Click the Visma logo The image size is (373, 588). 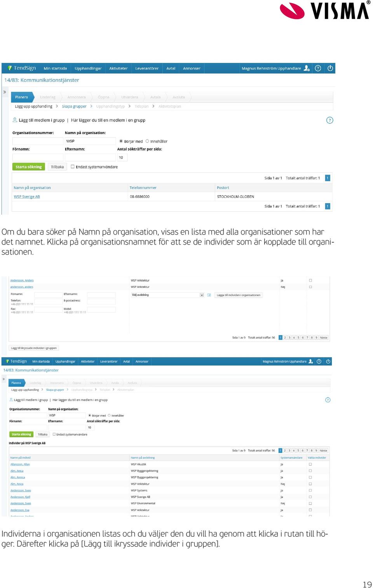pos(325,10)
